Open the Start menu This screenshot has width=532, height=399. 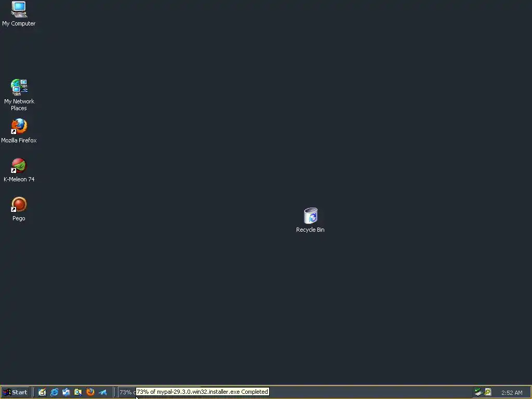15,392
